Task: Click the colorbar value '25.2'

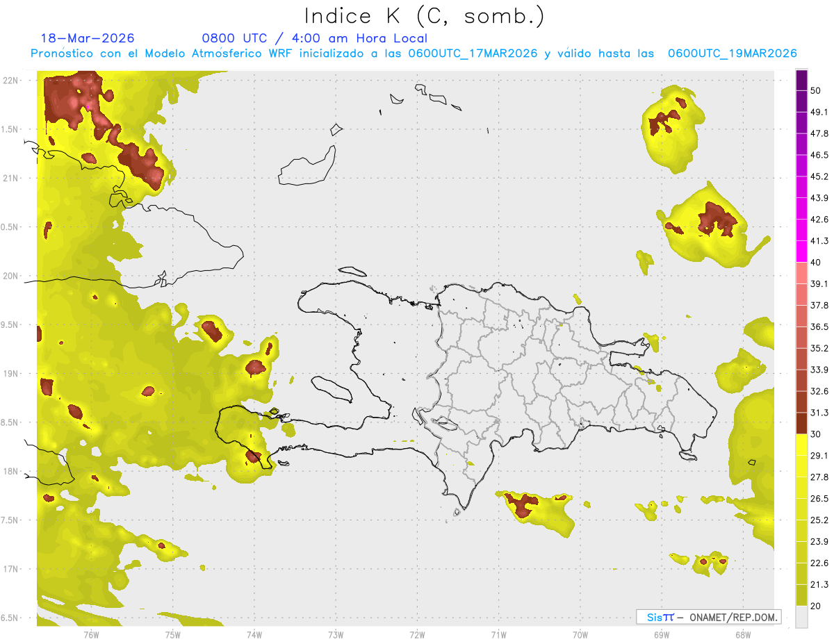Action: (x=819, y=520)
